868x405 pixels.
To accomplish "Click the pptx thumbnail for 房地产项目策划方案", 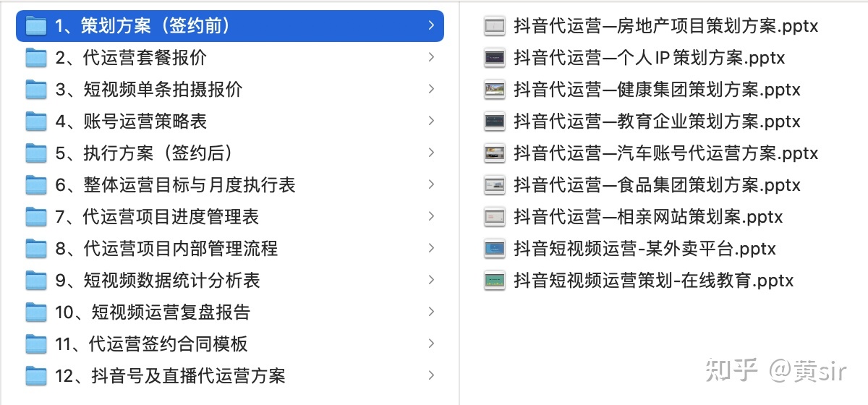I will coord(495,27).
